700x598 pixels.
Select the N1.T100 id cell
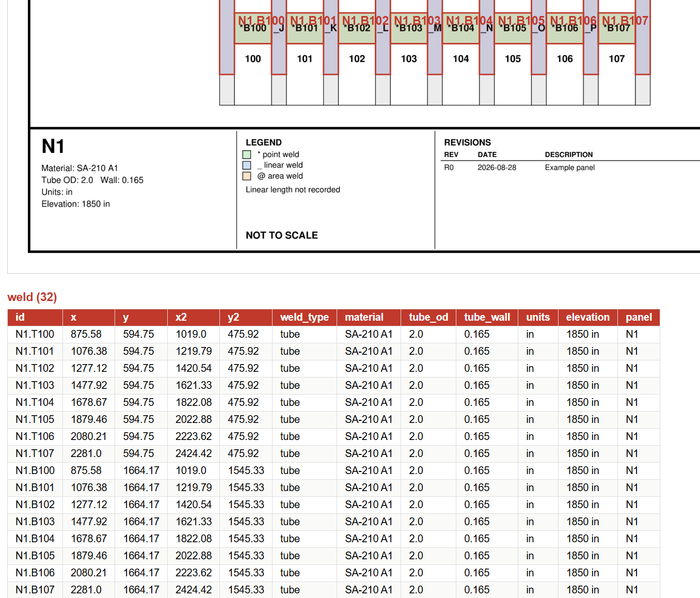(35, 334)
